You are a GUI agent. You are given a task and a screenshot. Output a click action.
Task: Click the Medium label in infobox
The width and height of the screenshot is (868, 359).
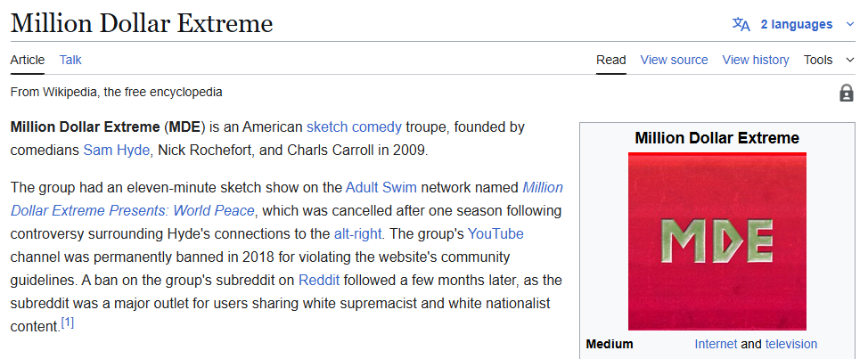coord(610,344)
